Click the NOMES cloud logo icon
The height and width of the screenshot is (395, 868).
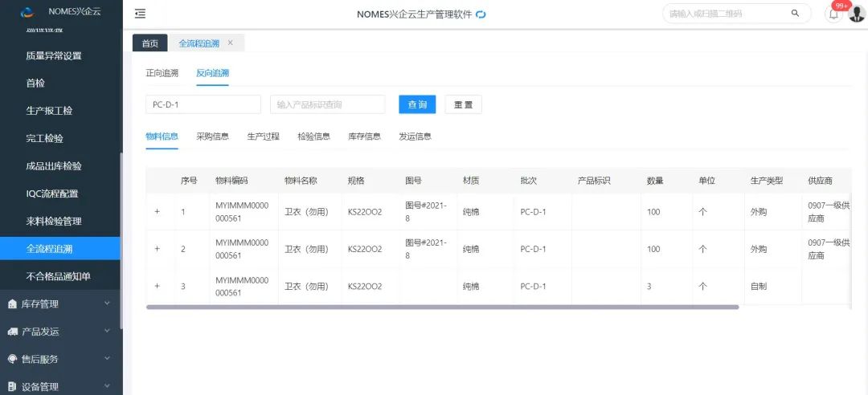[x=27, y=12]
